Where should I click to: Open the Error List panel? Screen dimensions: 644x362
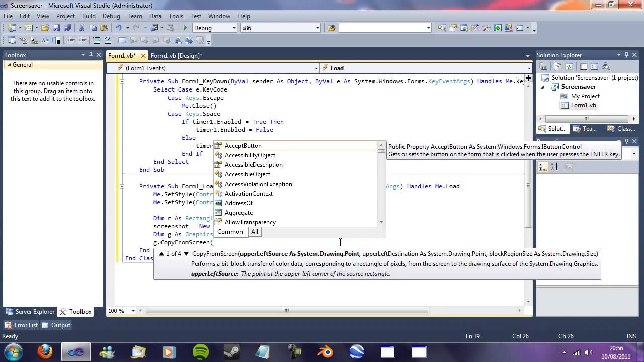[x=21, y=325]
